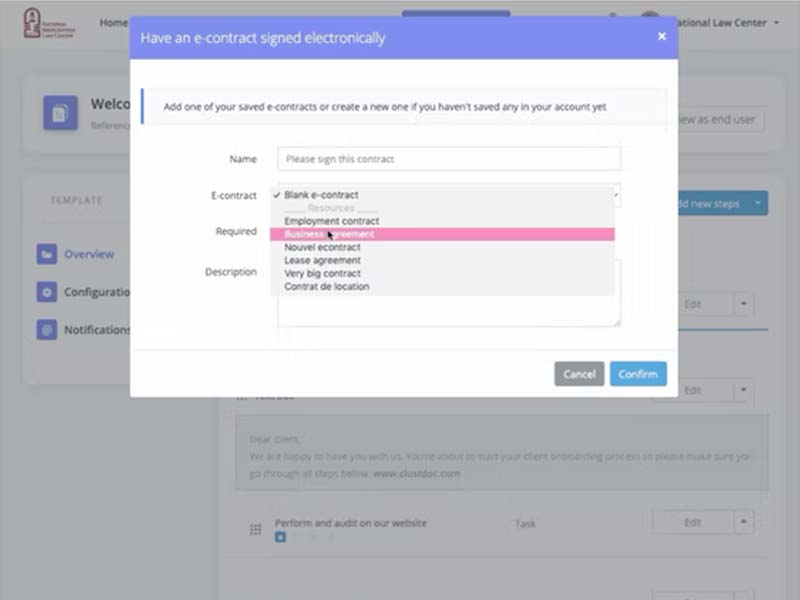The height and width of the screenshot is (600, 800).
Task: Pick Lease agreement from the e-contract options
Action: [322, 260]
